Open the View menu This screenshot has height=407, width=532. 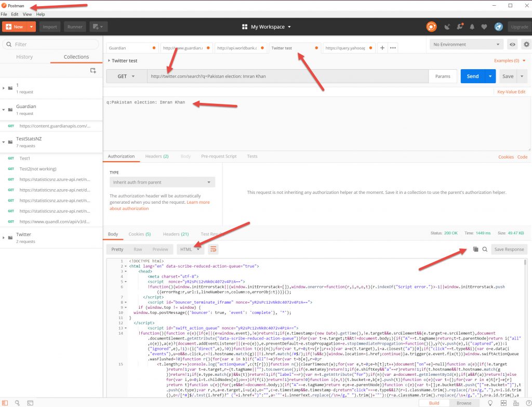27,14
